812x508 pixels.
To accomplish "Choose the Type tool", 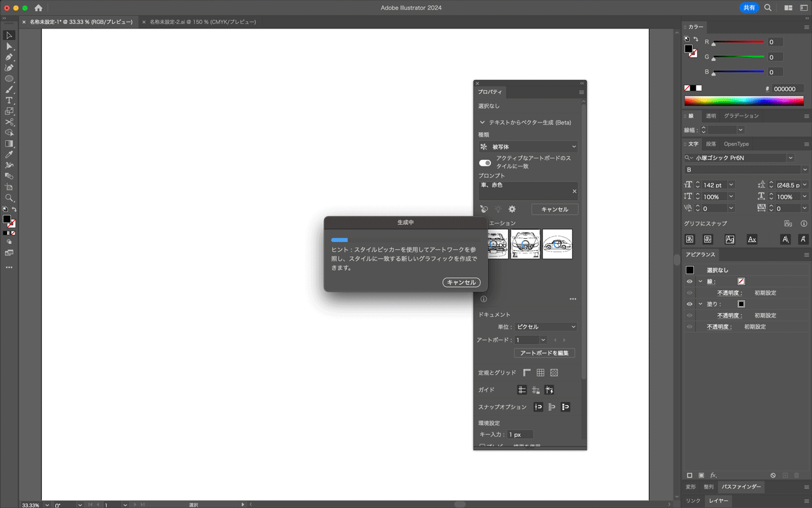I will pyautogui.click(x=9, y=100).
